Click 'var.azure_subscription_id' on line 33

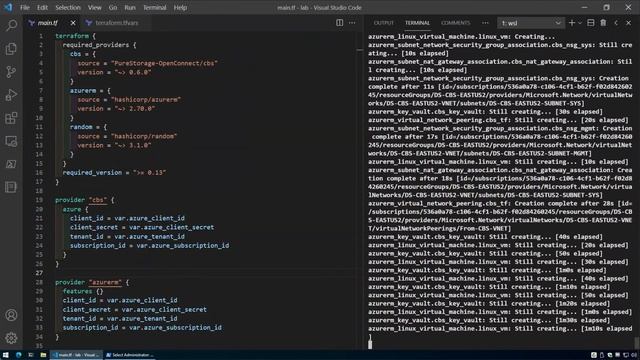click(x=176, y=328)
